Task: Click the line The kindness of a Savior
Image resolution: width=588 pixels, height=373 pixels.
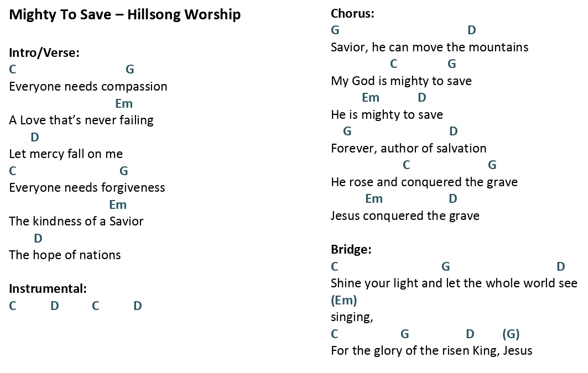Action: tap(76, 222)
